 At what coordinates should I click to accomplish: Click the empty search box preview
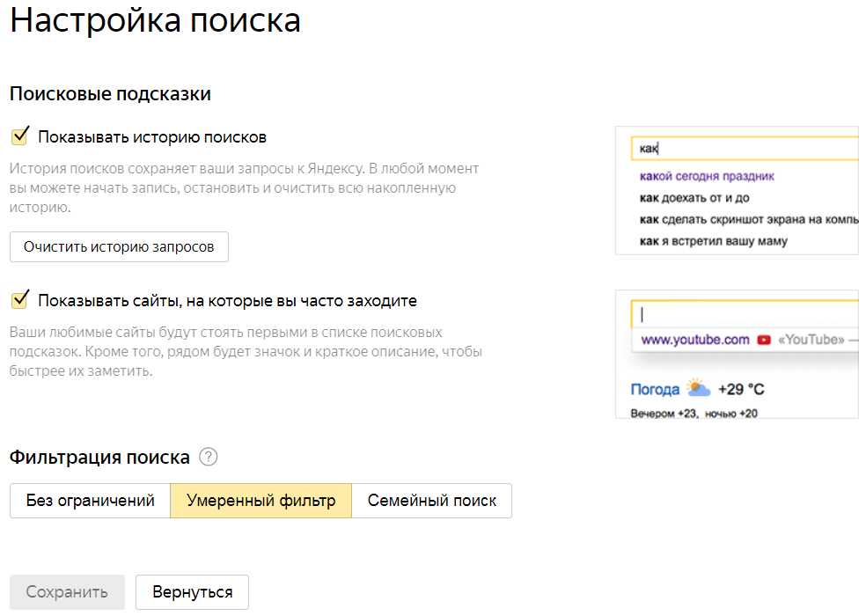[x=744, y=314]
